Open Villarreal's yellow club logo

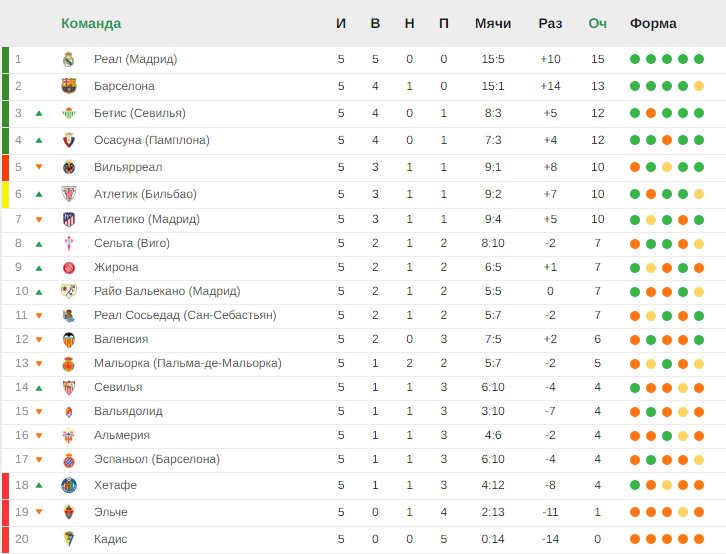pyautogui.click(x=69, y=167)
